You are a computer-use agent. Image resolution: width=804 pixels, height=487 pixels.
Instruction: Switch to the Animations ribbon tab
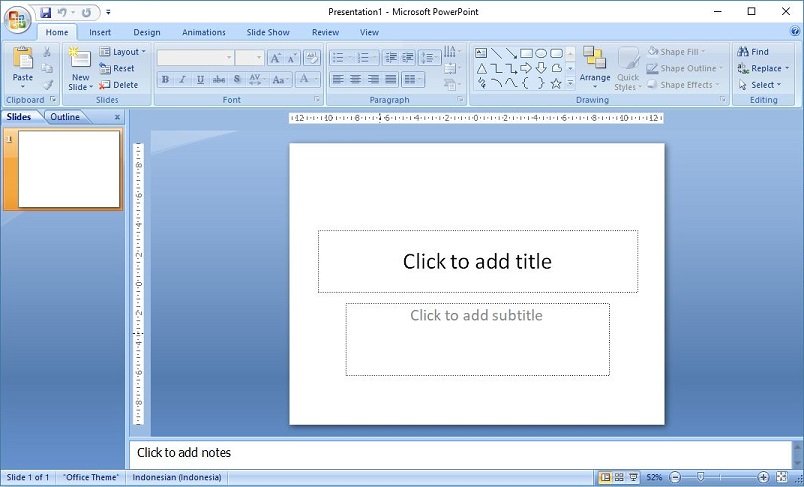203,32
